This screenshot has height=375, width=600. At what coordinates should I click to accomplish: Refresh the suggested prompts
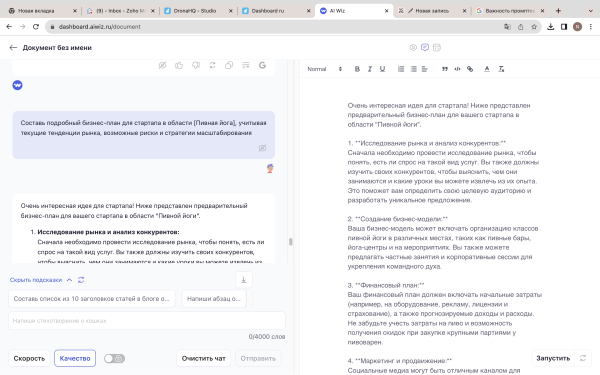81,280
